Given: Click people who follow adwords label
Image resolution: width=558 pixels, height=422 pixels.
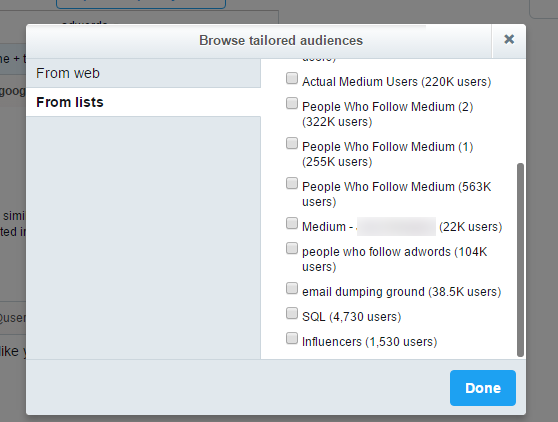Looking at the screenshot, I should [394, 259].
